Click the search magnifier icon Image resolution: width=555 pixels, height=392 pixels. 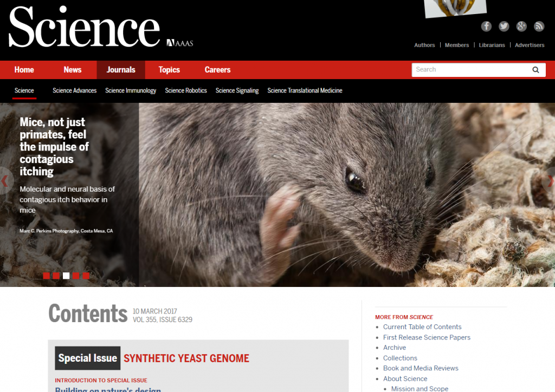tap(535, 70)
